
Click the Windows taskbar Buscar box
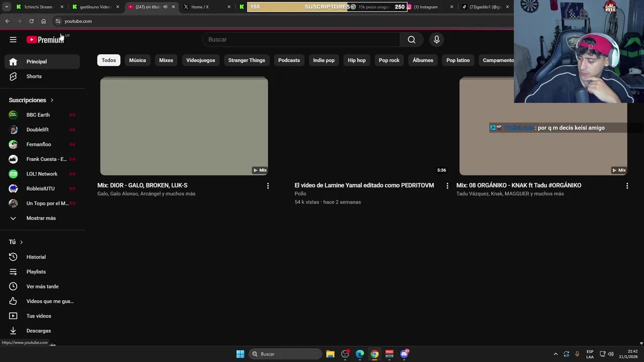coord(286,354)
